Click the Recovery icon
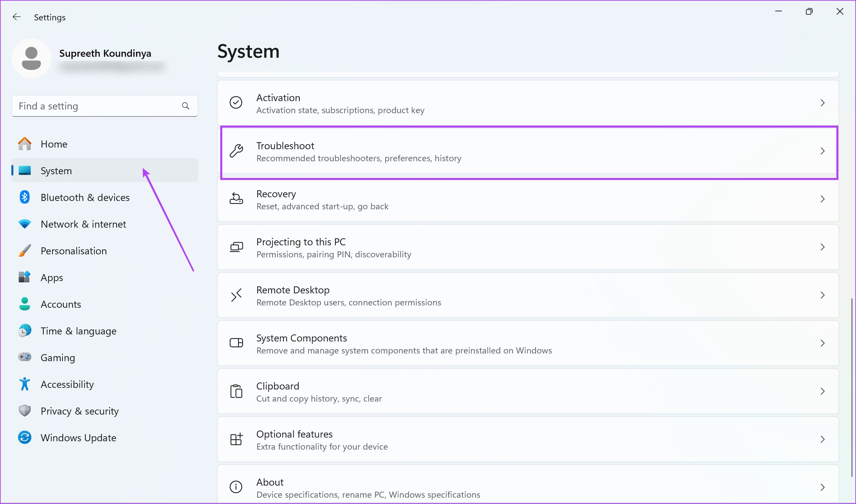The width and height of the screenshot is (856, 504). pyautogui.click(x=236, y=199)
